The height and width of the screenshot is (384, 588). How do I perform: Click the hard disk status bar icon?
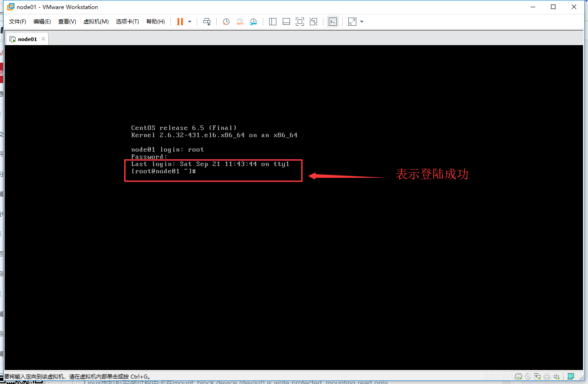coord(518,376)
